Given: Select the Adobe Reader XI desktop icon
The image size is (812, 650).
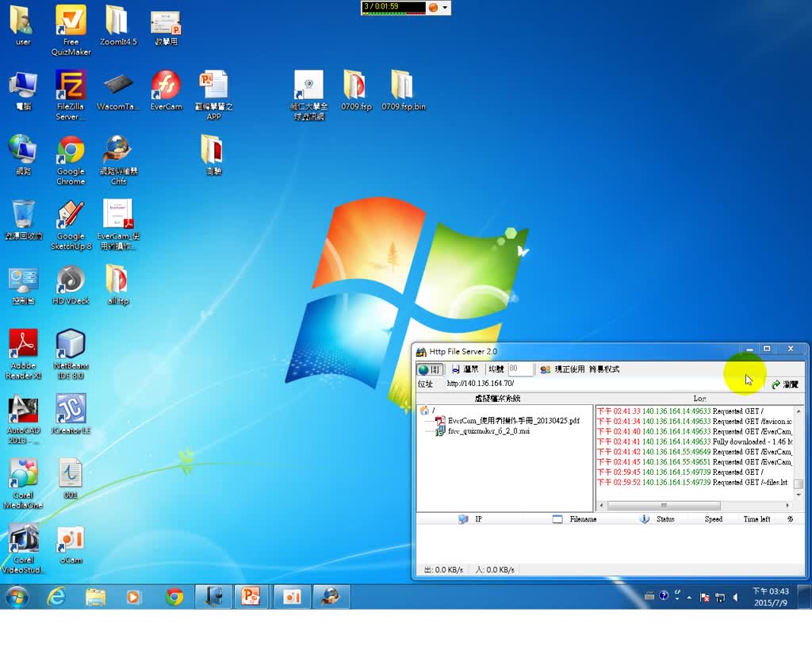Looking at the screenshot, I should tap(23, 354).
